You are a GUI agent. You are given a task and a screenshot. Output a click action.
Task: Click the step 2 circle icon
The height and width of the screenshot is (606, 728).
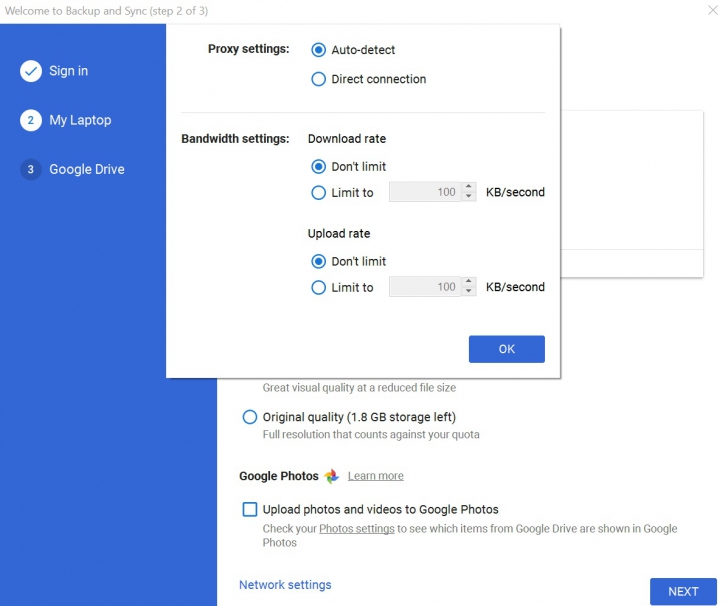(31, 120)
